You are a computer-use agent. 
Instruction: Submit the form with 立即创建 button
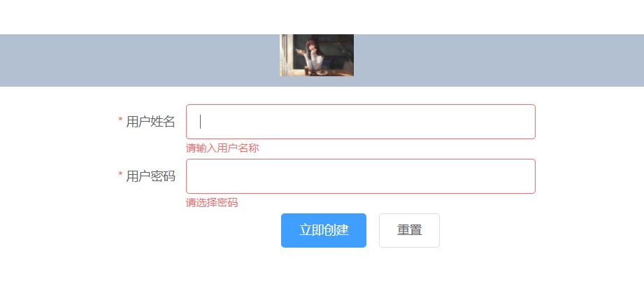click(x=324, y=230)
